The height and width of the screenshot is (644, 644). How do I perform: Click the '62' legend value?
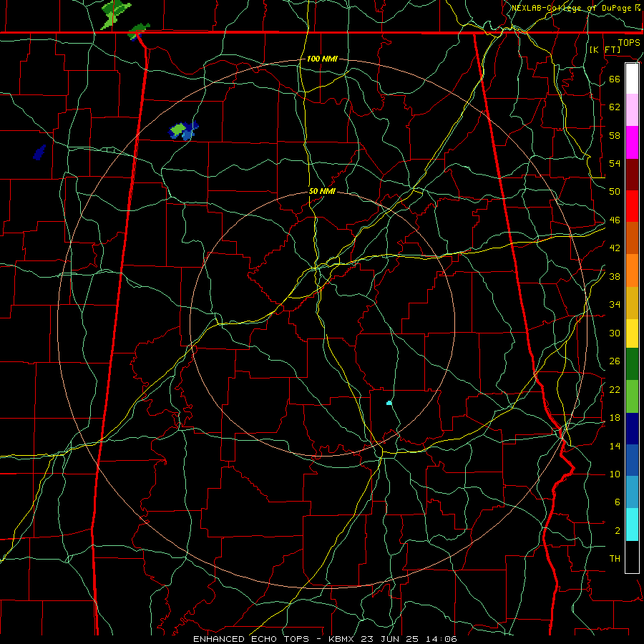coord(615,107)
